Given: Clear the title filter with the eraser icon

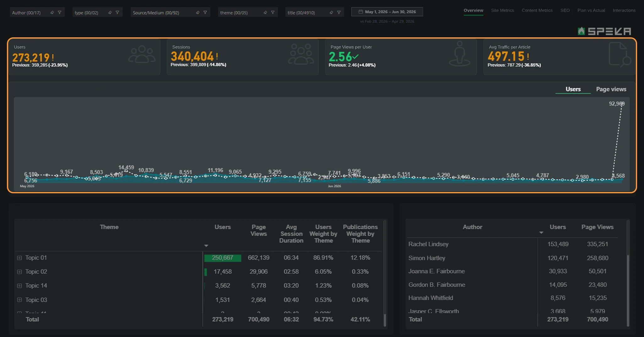Looking at the screenshot, I should point(331,13).
